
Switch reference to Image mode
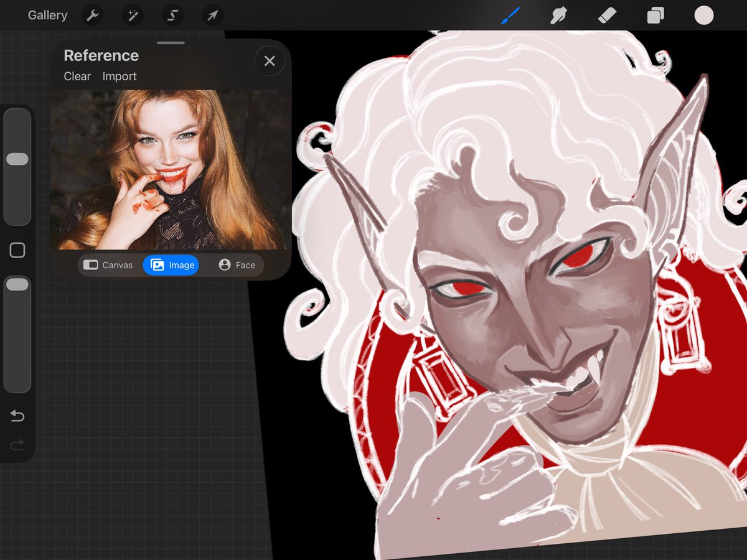[171, 265]
